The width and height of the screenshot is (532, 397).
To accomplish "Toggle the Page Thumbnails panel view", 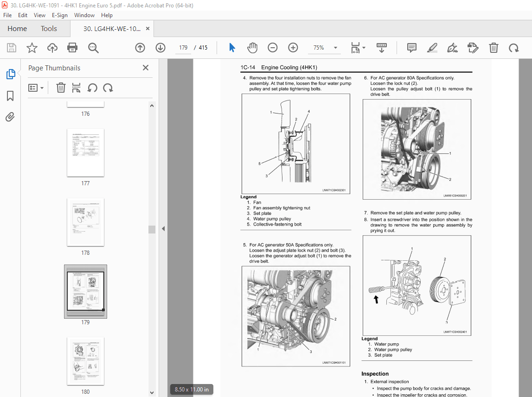I will (x=10, y=74).
